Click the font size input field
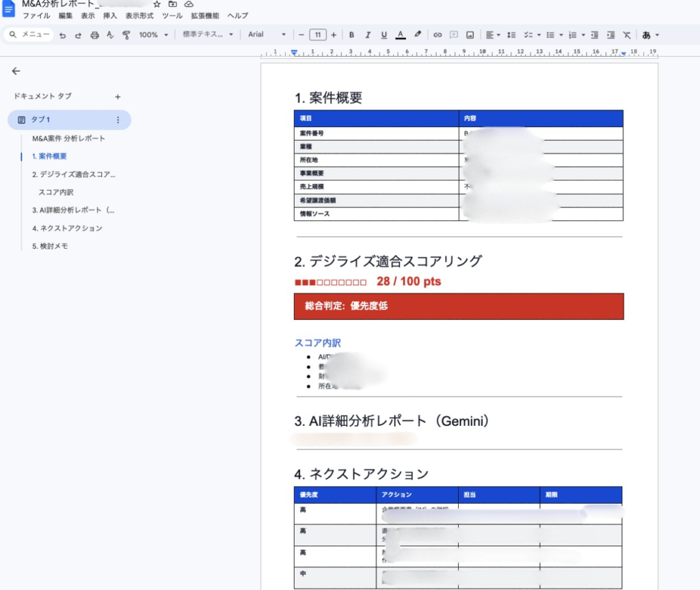700x590 pixels. point(318,35)
